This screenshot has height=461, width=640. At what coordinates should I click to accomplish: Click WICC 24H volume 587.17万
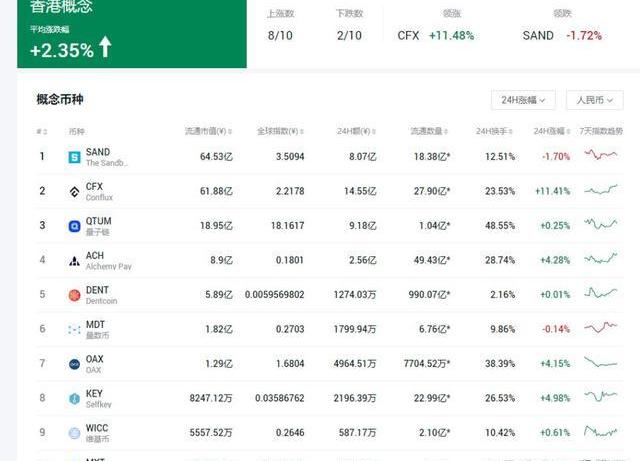point(357,433)
